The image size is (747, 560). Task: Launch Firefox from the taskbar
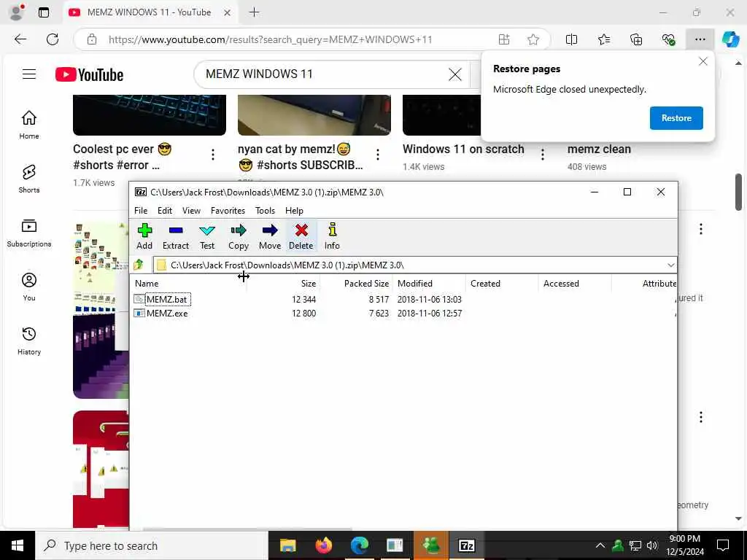(323, 545)
